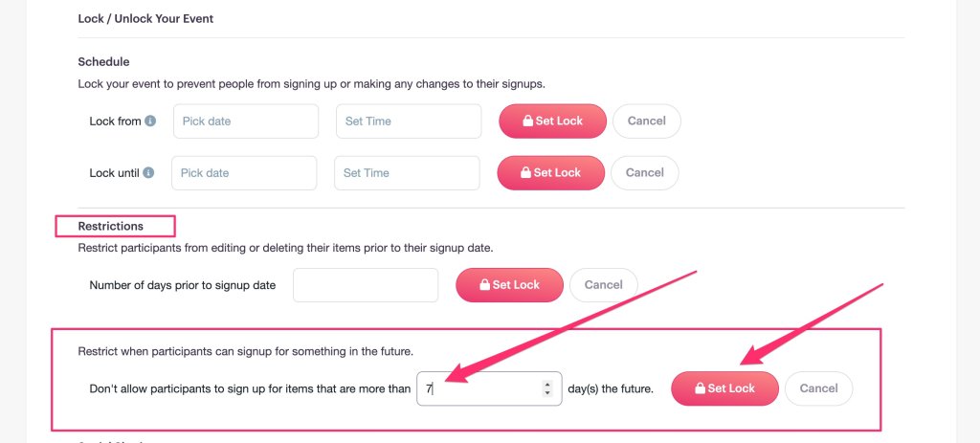The width and height of the screenshot is (980, 443).
Task: Set Lock for days prior to signup date
Action: (x=509, y=285)
